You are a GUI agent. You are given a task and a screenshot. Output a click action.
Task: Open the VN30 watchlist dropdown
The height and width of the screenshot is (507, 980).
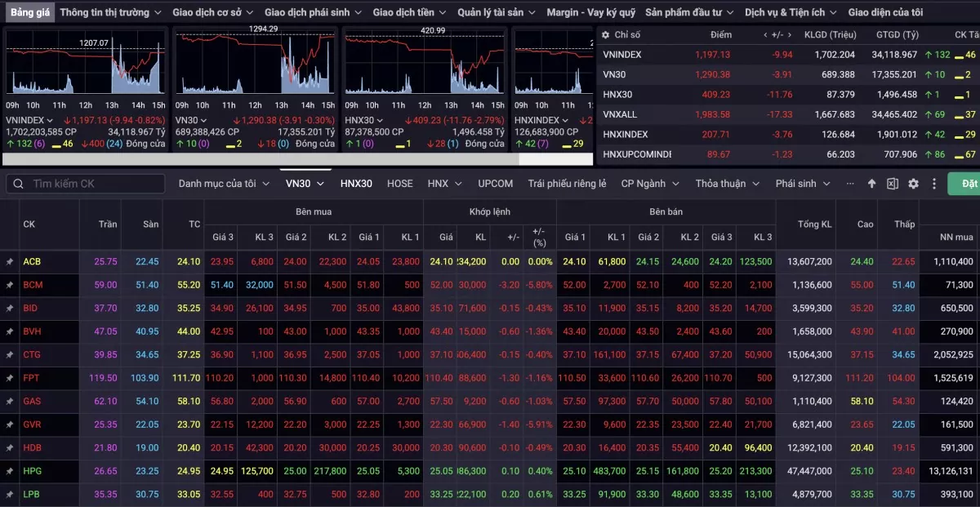(x=305, y=184)
